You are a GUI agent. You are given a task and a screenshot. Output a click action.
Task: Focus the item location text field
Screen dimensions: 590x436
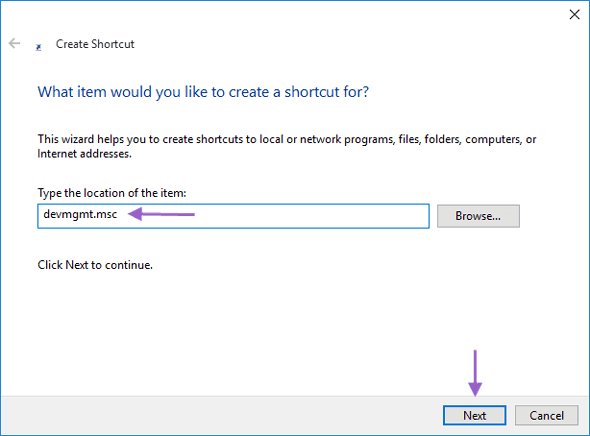pyautogui.click(x=233, y=216)
